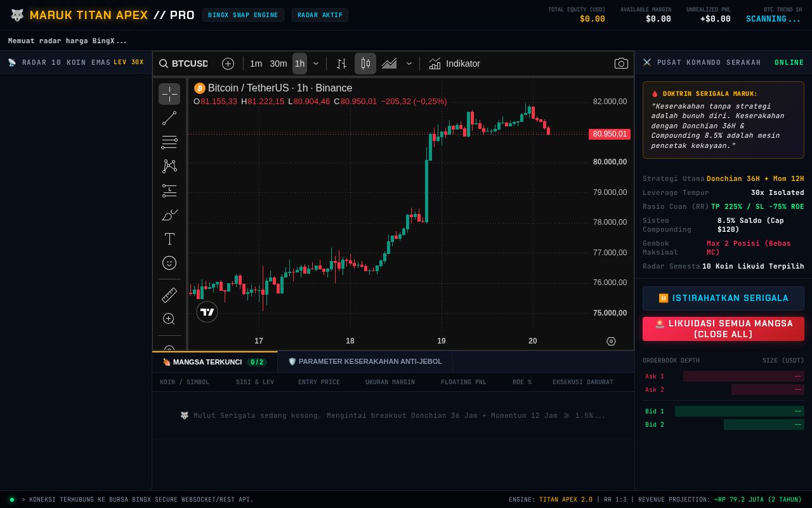Select the long position forecasting tool
Screen dimensions: 812x508
point(169,190)
